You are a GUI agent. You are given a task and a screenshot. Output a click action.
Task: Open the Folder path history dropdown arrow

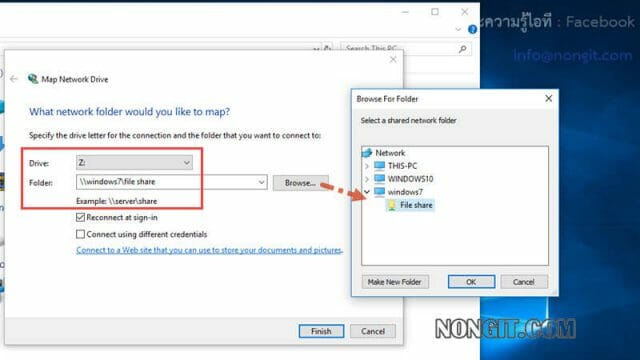(262, 182)
